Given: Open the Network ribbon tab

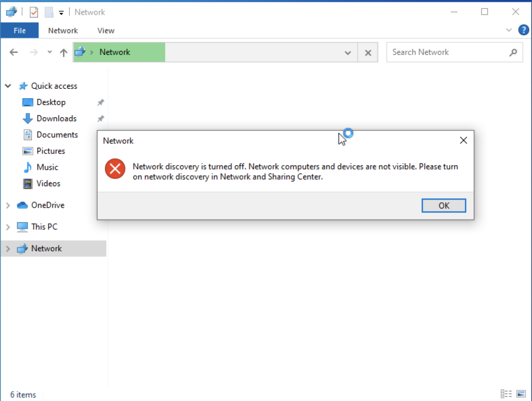Looking at the screenshot, I should (63, 31).
